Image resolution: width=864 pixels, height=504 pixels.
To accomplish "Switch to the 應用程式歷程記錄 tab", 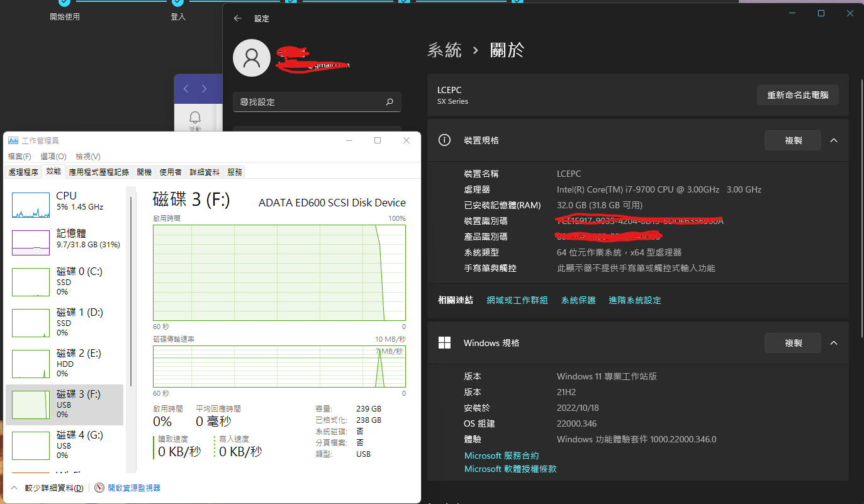I will point(99,172).
